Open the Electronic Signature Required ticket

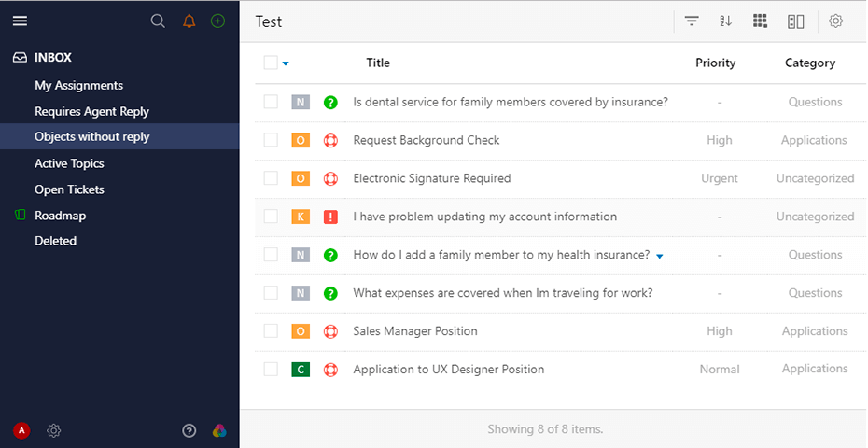click(x=431, y=178)
